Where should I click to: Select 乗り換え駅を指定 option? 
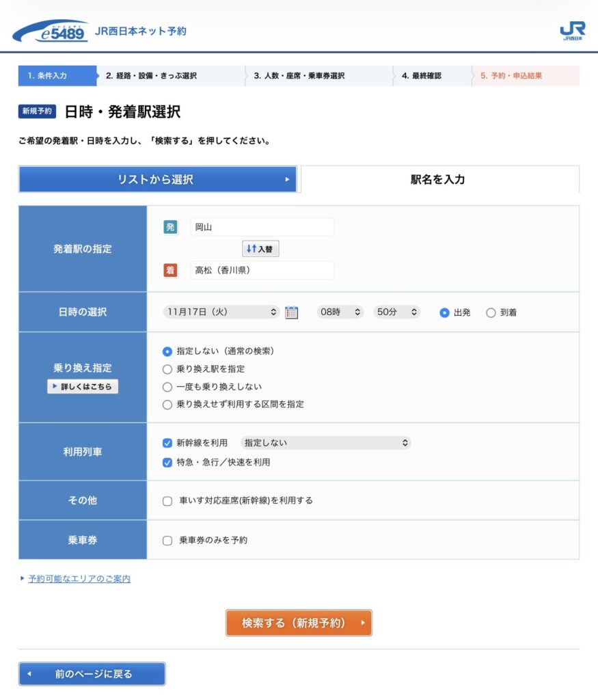point(167,369)
